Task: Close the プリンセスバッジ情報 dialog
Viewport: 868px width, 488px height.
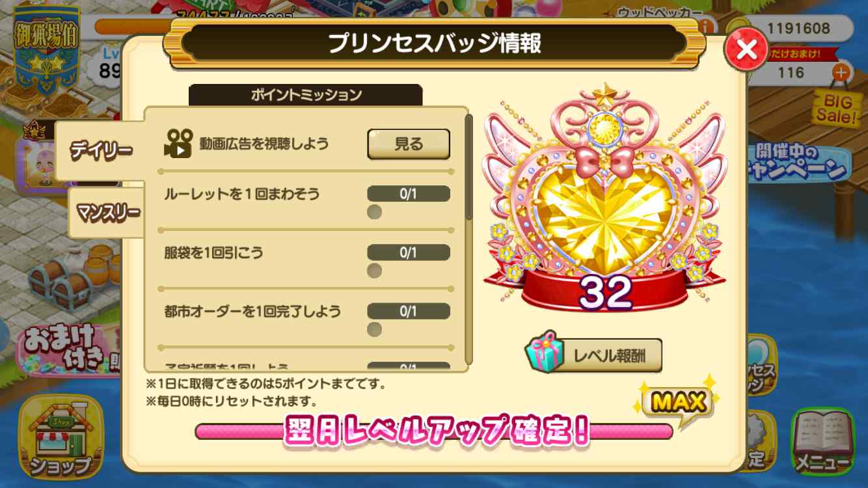Action: (746, 49)
